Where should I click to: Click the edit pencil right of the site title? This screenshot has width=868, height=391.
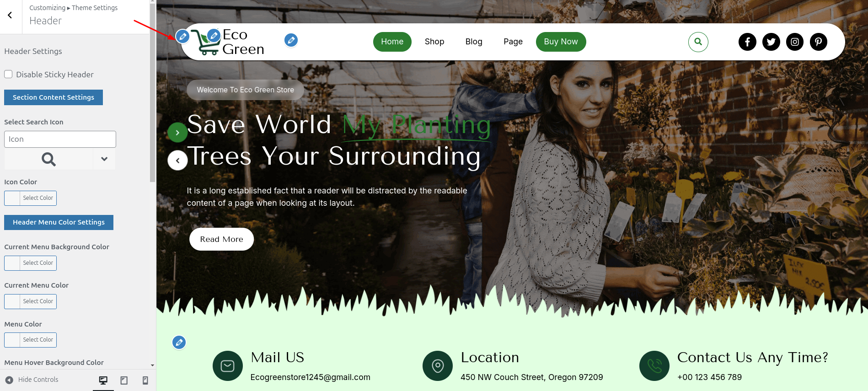(291, 40)
